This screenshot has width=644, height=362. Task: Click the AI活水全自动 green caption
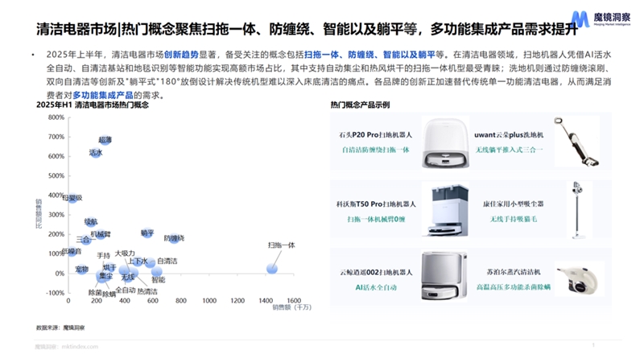tap(376, 286)
